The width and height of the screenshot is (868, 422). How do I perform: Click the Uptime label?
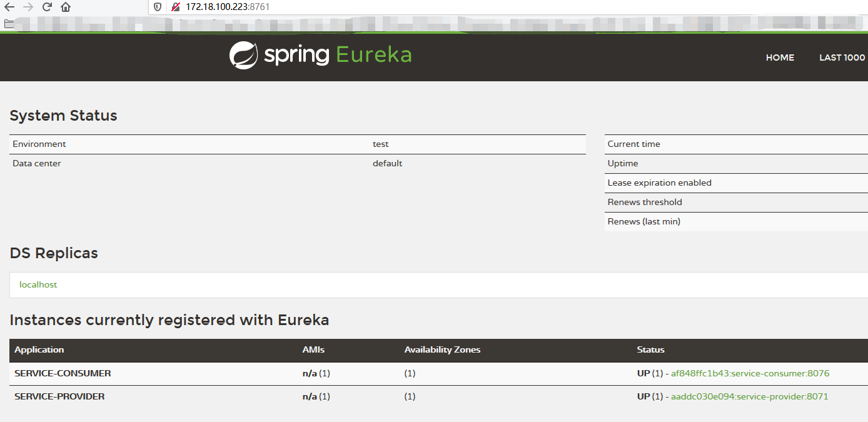(623, 163)
